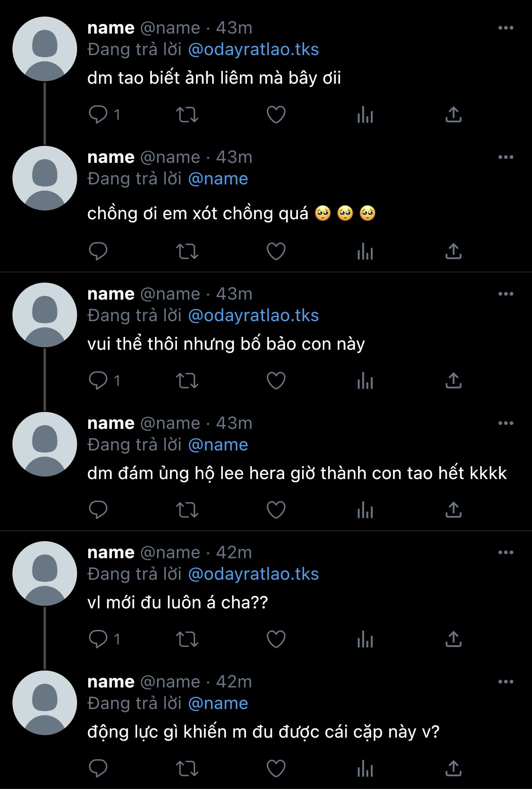Retweet the 'vl mới đu luôn á cha' tweet

coord(187,639)
